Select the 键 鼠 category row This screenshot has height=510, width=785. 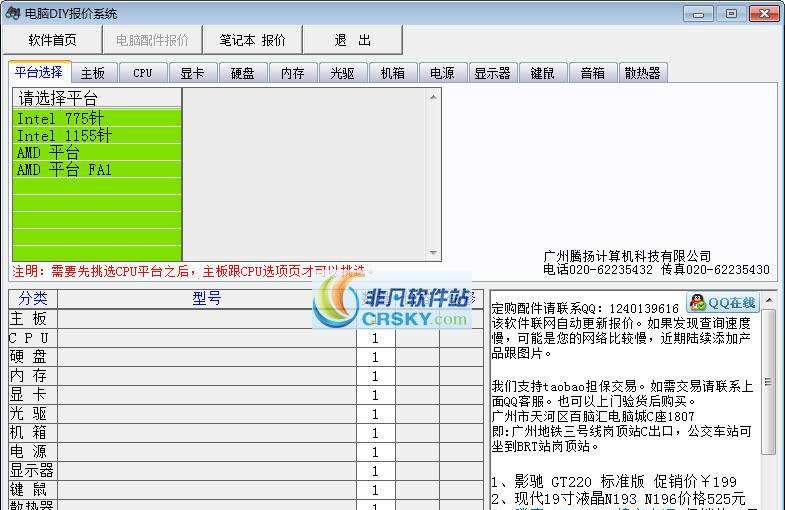tap(33, 490)
